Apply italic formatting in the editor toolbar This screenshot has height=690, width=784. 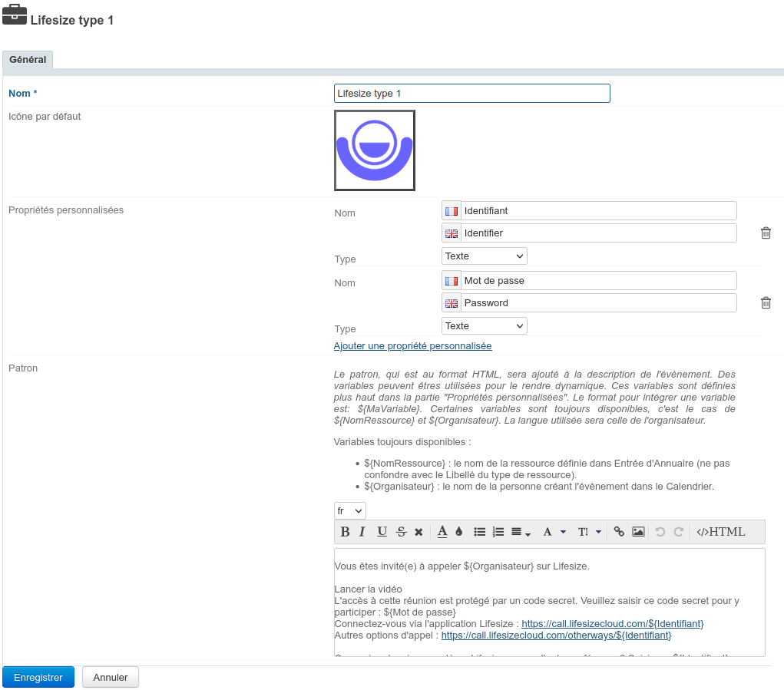point(362,532)
